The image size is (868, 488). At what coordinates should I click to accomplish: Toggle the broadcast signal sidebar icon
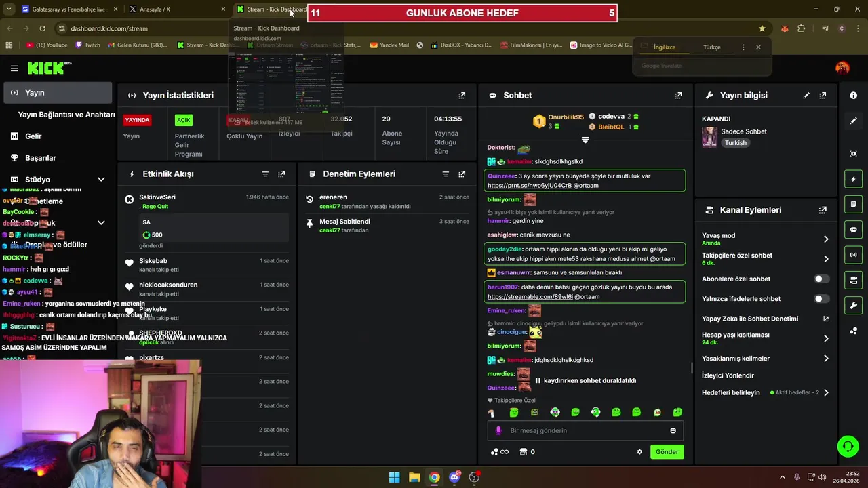click(x=853, y=255)
